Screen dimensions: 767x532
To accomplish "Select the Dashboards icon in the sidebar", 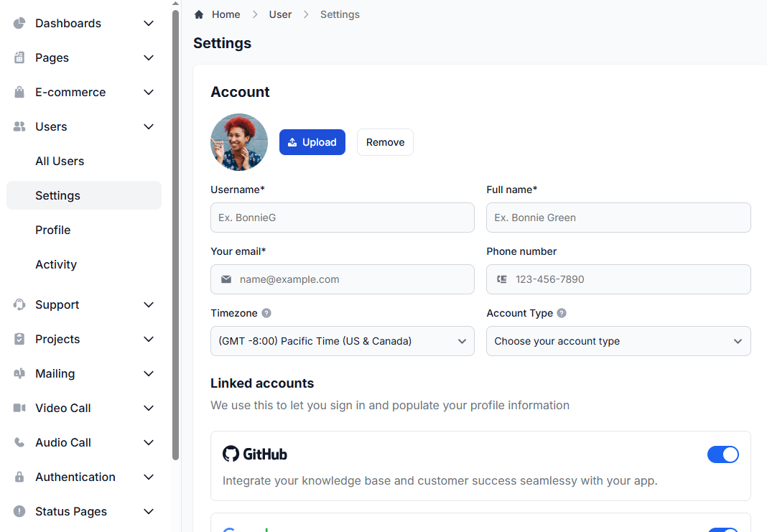I will (x=18, y=23).
